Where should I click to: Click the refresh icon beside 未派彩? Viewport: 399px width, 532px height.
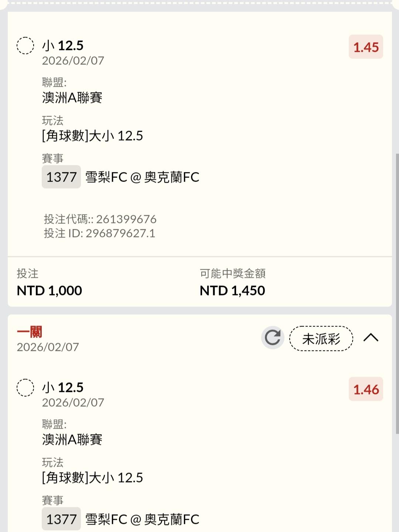(x=273, y=338)
